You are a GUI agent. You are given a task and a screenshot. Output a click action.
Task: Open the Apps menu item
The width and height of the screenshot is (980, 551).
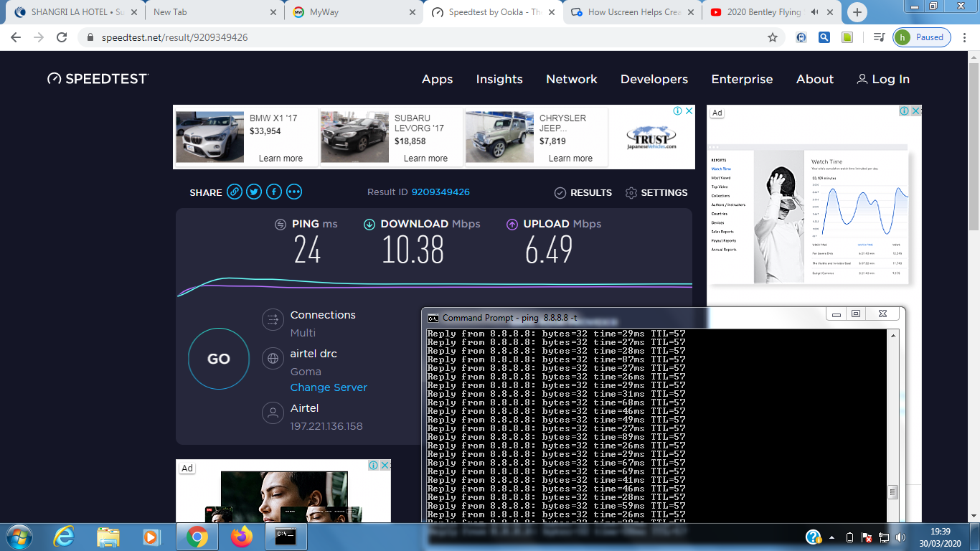(437, 80)
